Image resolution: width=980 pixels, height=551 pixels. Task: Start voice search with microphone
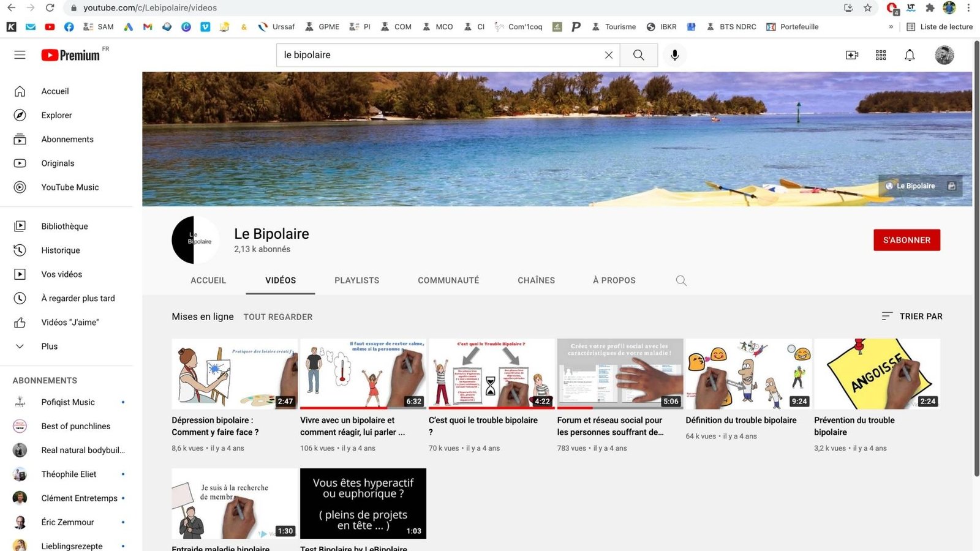pos(674,55)
